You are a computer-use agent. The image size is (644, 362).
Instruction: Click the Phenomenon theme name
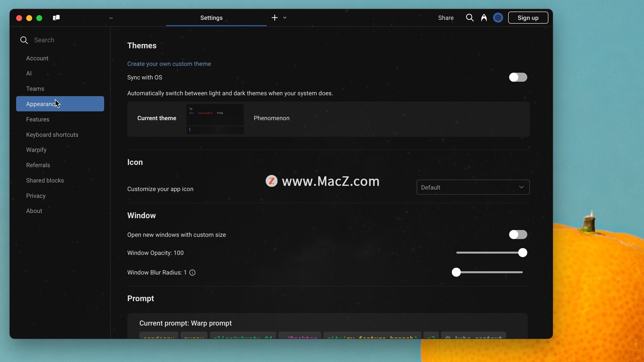pos(271,118)
